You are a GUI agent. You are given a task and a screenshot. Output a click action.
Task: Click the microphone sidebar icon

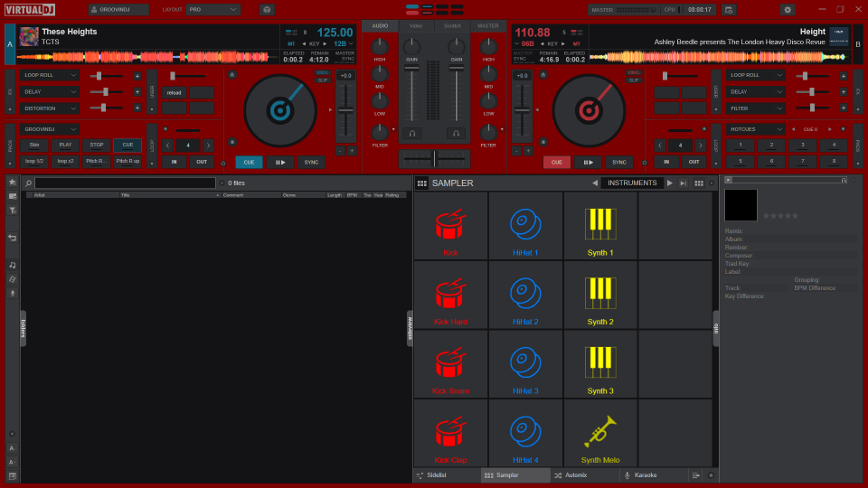click(12, 293)
